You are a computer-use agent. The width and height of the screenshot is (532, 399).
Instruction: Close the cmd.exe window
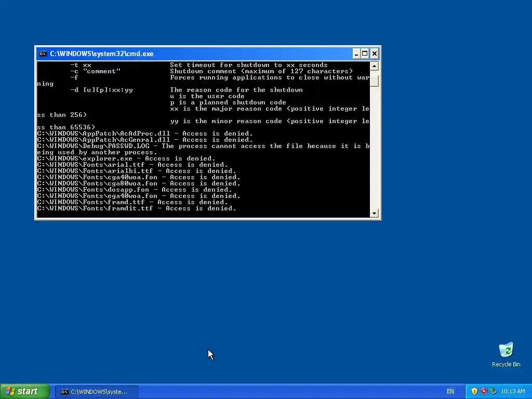[x=374, y=54]
